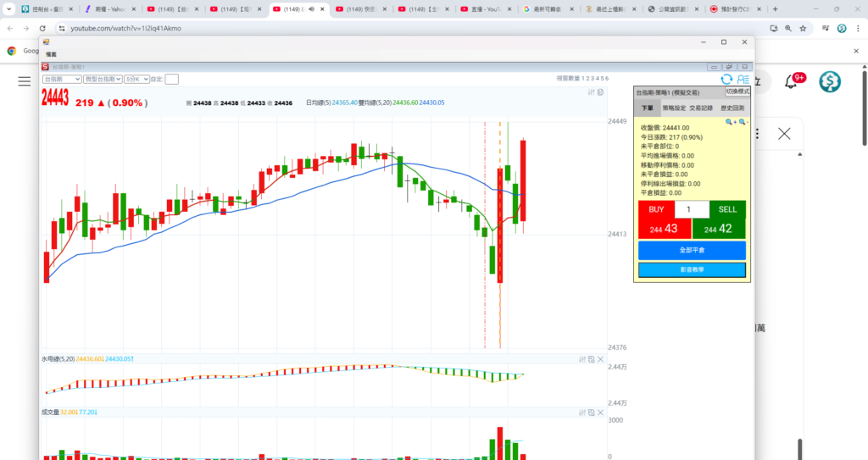Screen dimensions: 868x460
Task: Switch to the 公開資訊觀測站 tab
Action: point(674,8)
